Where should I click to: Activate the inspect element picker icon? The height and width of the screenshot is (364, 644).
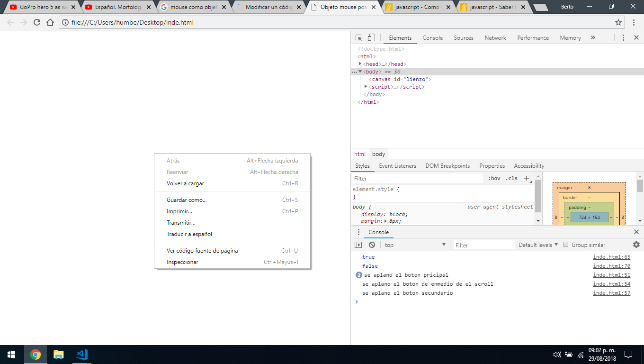[x=359, y=38]
